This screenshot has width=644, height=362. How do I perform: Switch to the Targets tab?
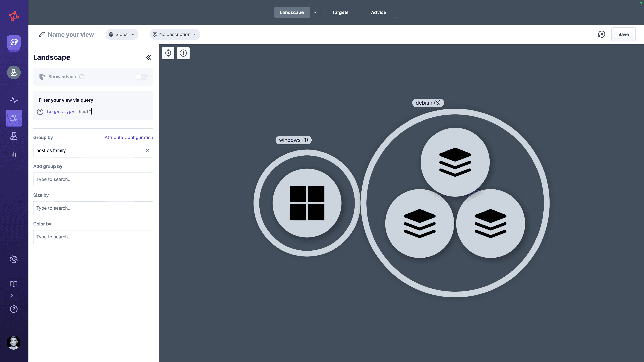(340, 13)
